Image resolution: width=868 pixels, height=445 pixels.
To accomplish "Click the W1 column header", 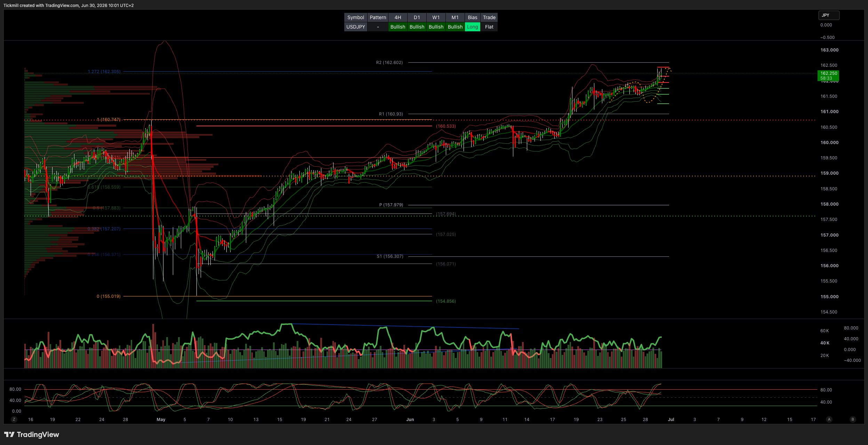I will [x=436, y=17].
